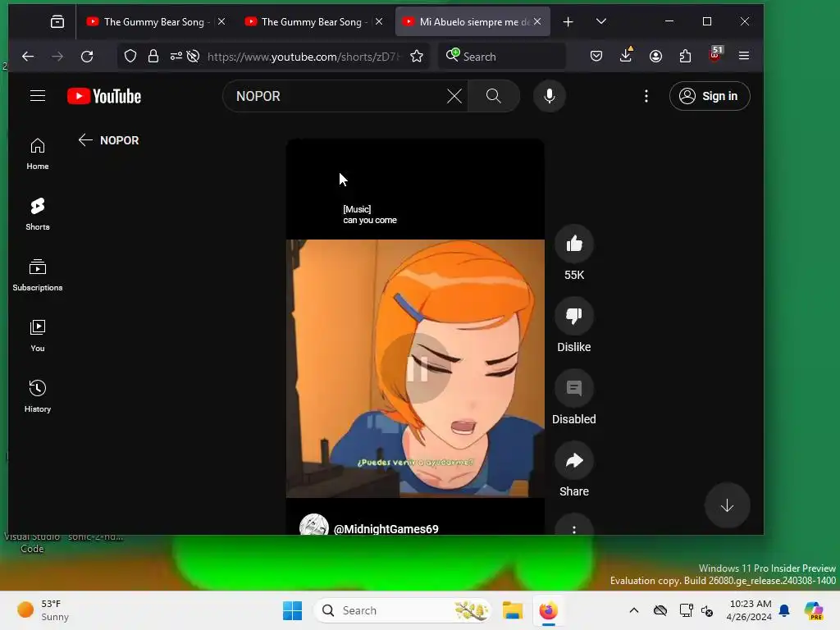Open the You section
The width and height of the screenshot is (840, 630).
(x=38, y=336)
